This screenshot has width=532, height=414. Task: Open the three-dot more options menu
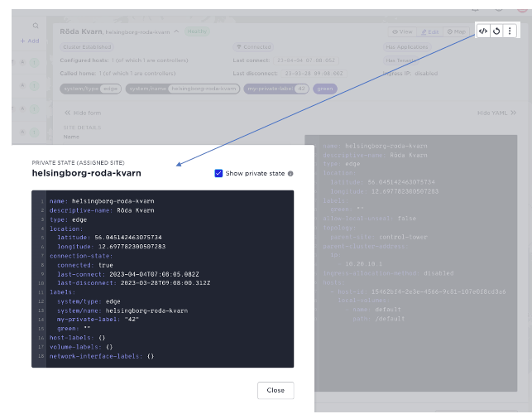(510, 31)
